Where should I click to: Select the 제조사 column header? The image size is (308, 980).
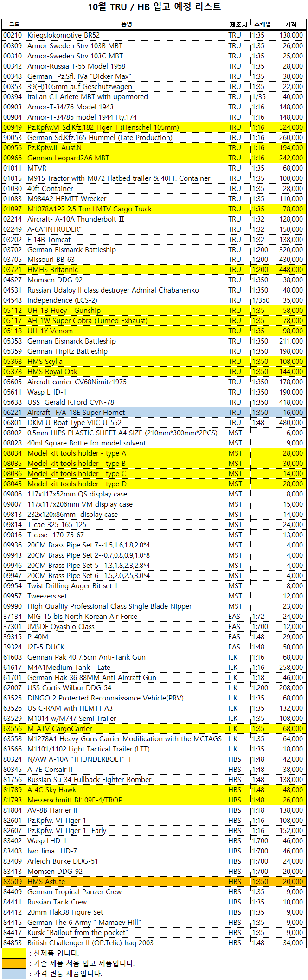(238, 24)
